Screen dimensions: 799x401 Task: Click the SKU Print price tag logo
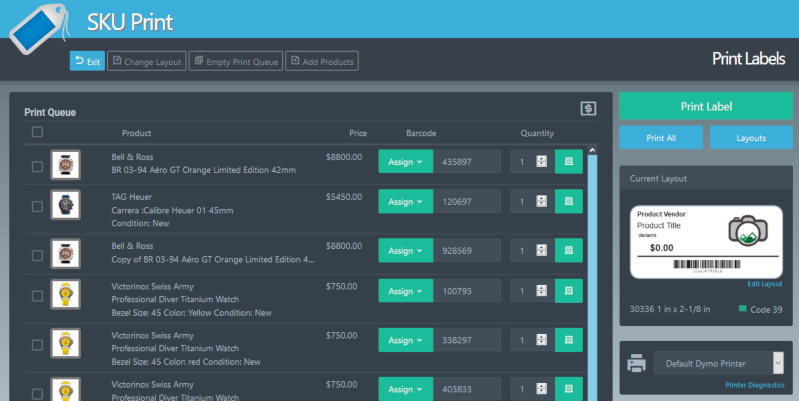pyautogui.click(x=40, y=28)
